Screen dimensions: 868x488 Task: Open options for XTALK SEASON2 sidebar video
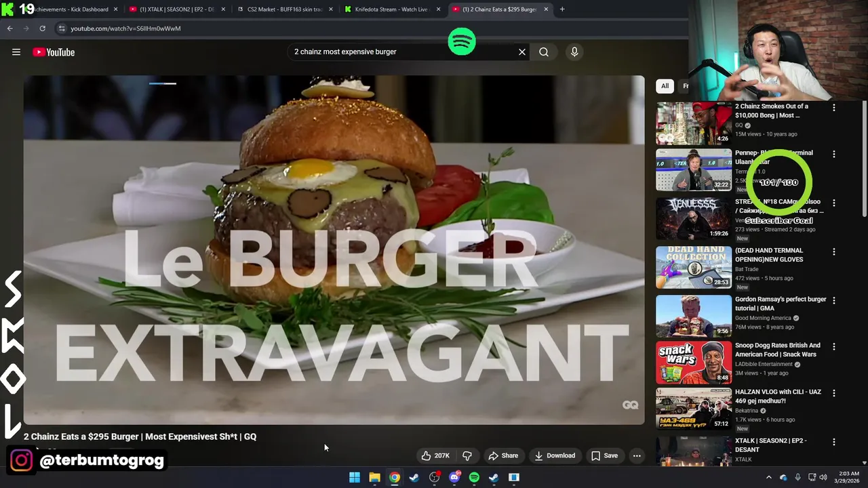pyautogui.click(x=834, y=441)
